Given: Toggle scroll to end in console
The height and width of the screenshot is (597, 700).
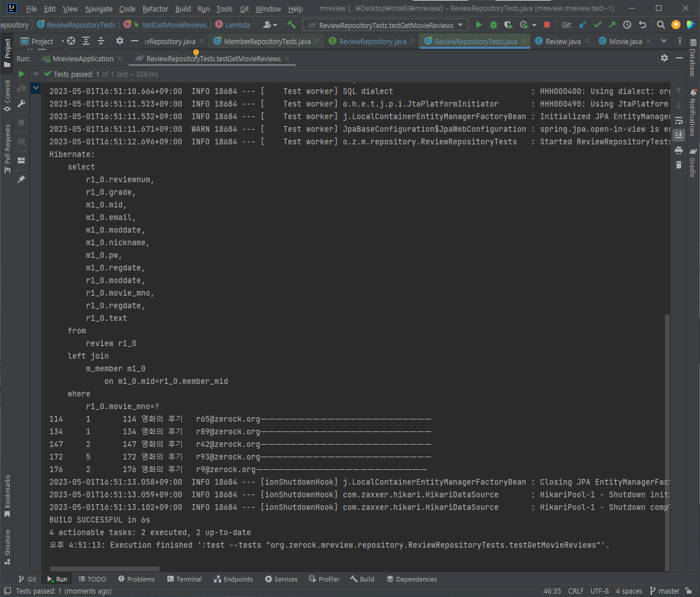Looking at the screenshot, I should (679, 135).
